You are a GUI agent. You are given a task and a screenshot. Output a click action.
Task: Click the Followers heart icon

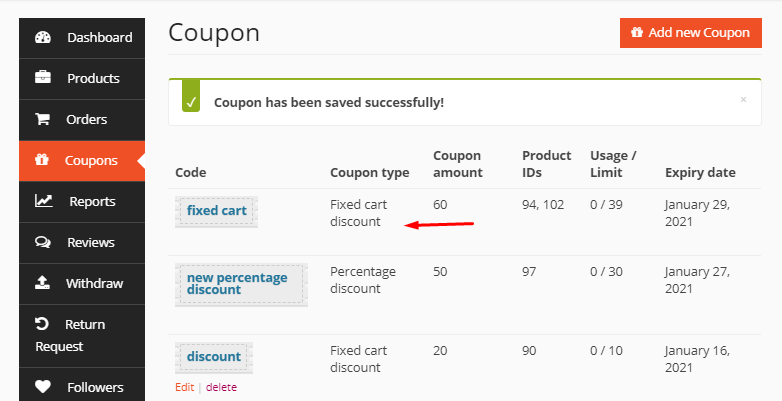[x=43, y=387]
